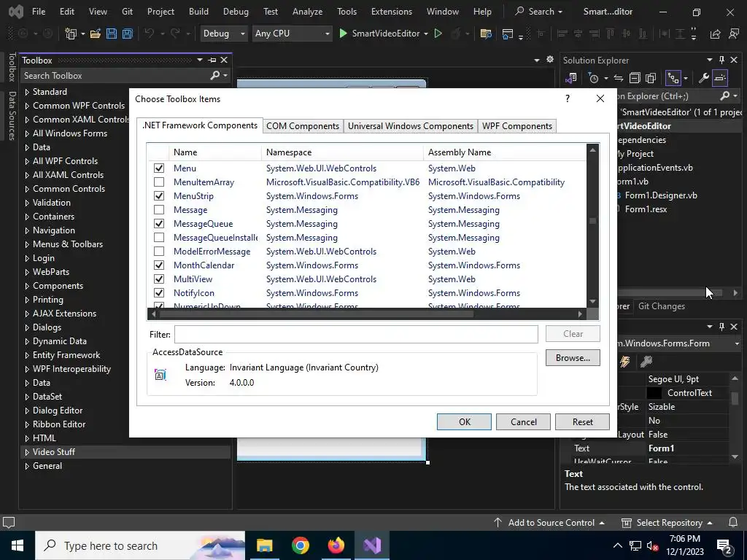Click the Toolbox search magnifier icon
Screen dimensions: 747x560
pos(215,75)
